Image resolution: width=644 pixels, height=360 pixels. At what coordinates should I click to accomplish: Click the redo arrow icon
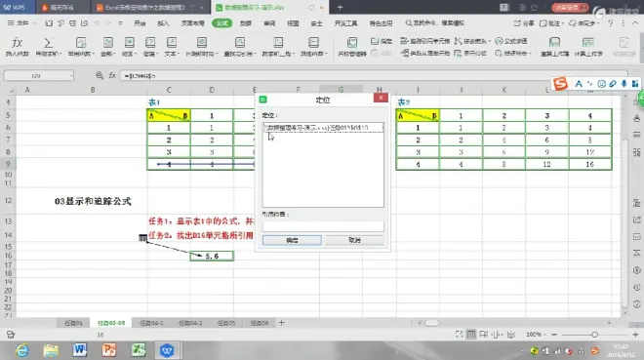108,23
